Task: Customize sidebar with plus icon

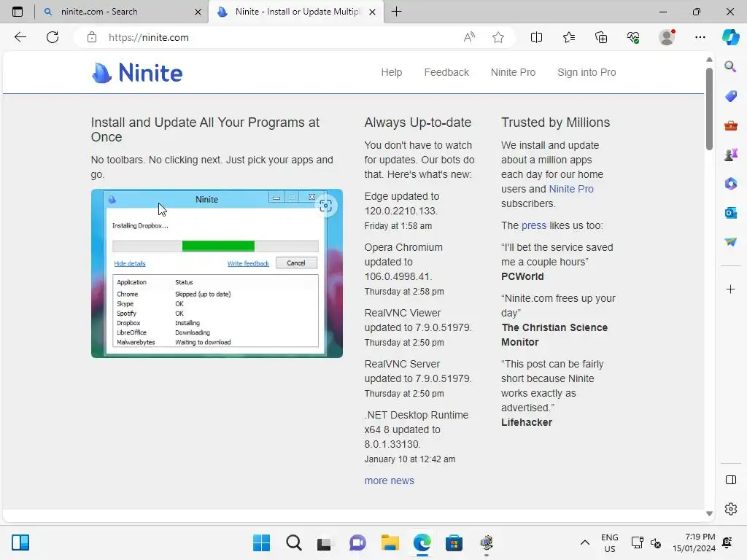Action: coord(730,289)
